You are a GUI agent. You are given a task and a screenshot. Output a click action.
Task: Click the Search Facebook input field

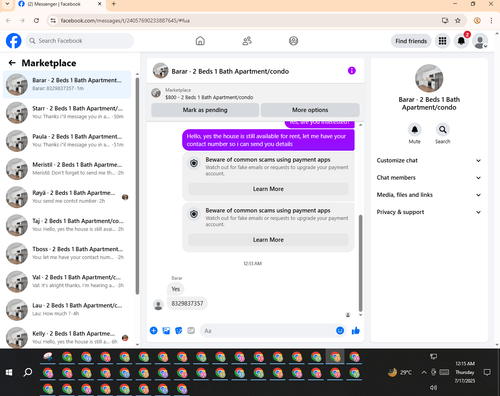(79, 41)
